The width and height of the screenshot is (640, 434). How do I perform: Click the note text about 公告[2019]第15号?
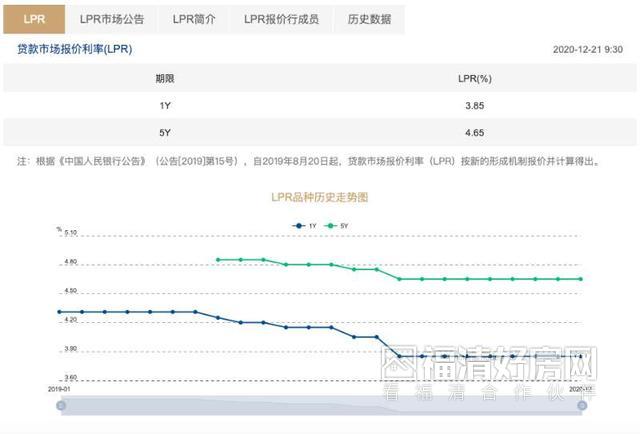309,161
